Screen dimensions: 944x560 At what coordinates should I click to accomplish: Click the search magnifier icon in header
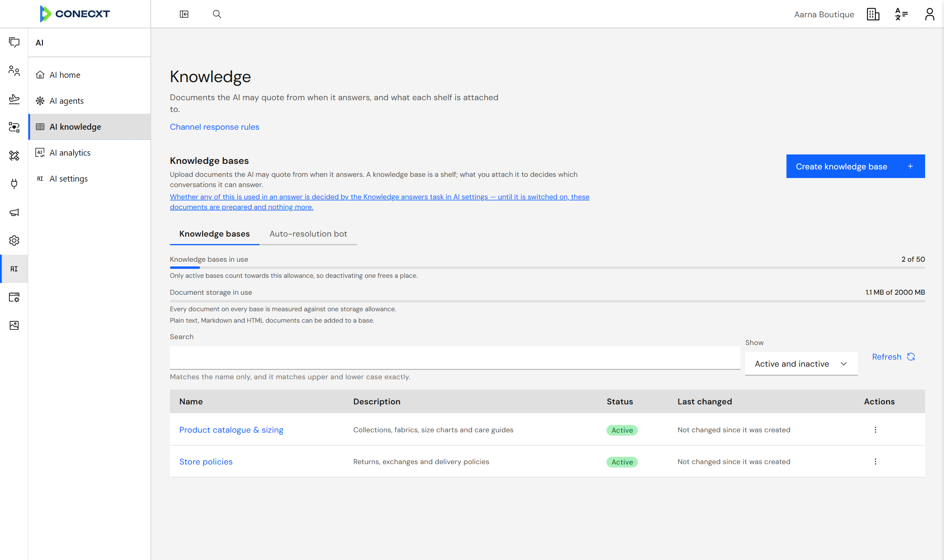click(217, 14)
